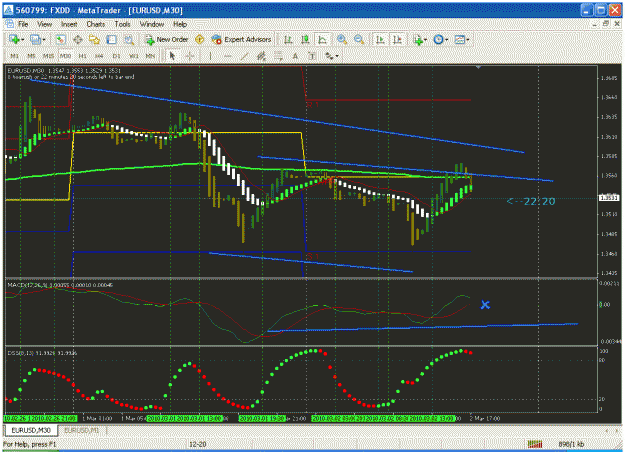Open the Templates icon
The height and width of the screenshot is (452, 625).
(x=460, y=39)
